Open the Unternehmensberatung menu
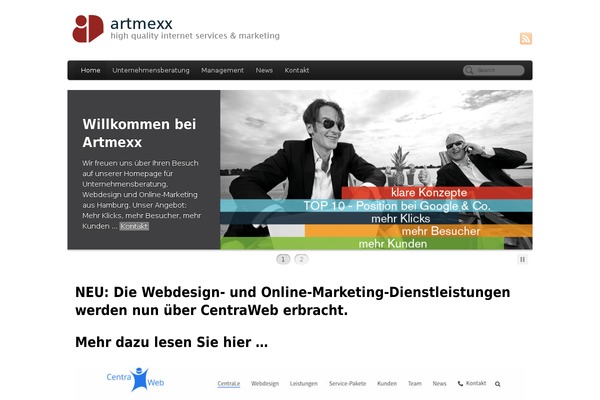 pyautogui.click(x=151, y=70)
